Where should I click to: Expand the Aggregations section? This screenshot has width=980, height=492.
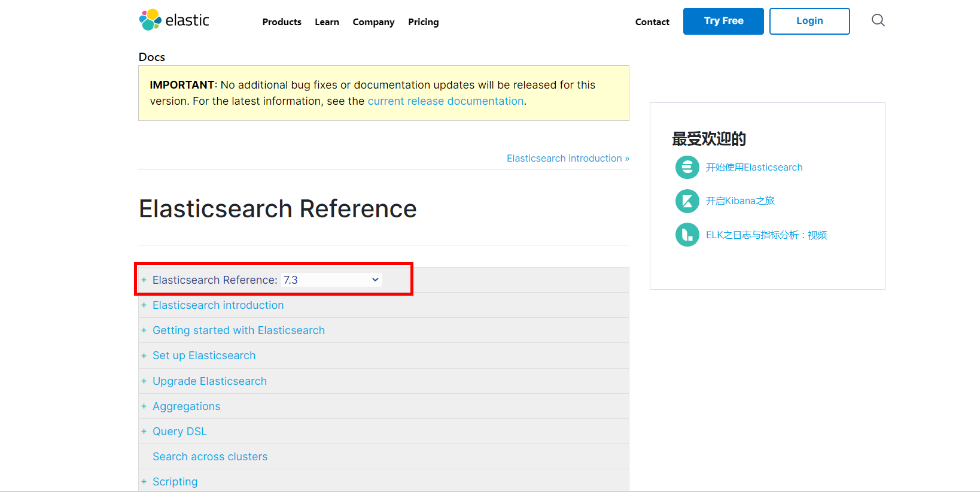pyautogui.click(x=144, y=406)
